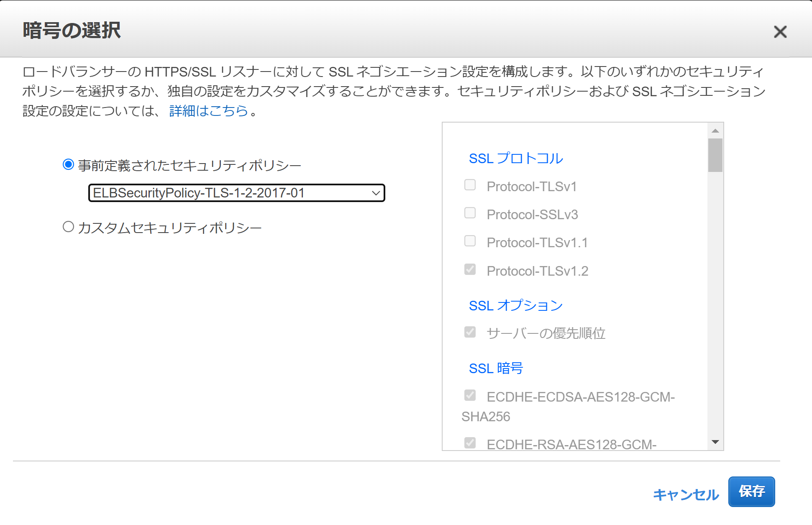Click the キャンセル cancel link

point(685,495)
